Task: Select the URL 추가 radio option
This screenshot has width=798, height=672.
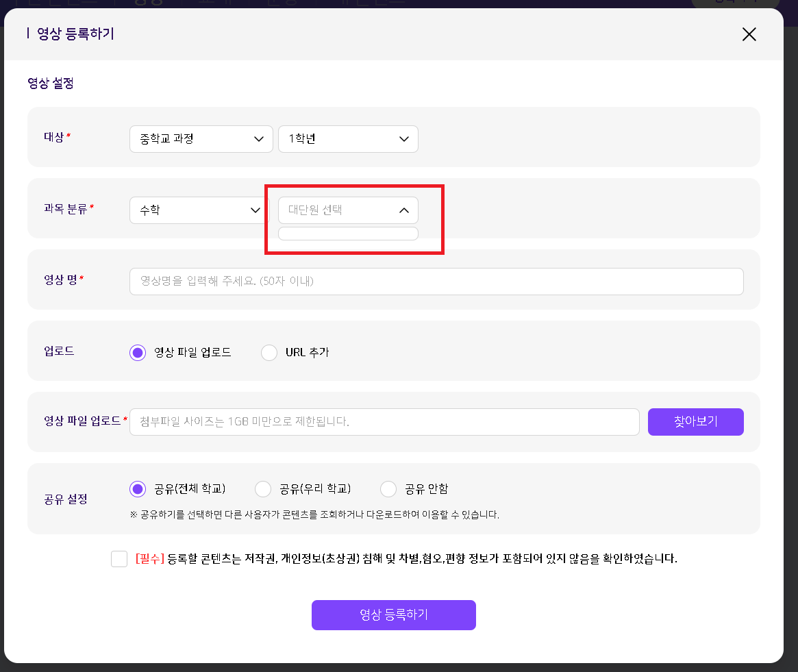Action: tap(270, 353)
